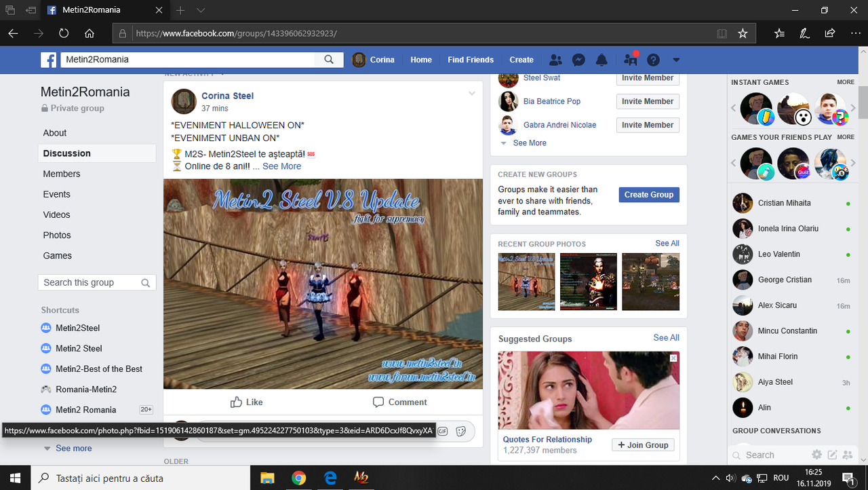Screen dimensions: 868x490
Task: Click the browser share icon
Action: tap(829, 33)
